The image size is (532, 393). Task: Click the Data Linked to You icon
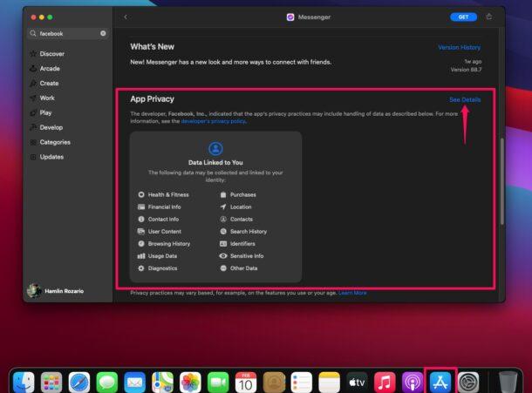tap(215, 148)
